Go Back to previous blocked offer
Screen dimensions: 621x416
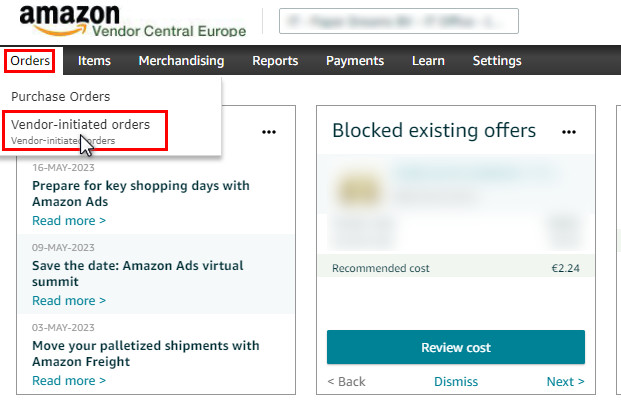(x=347, y=381)
